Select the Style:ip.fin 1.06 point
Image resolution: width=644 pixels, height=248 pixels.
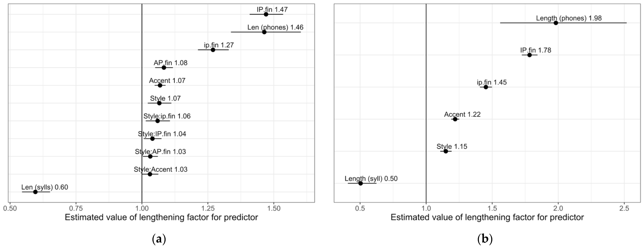pyautogui.click(x=158, y=121)
